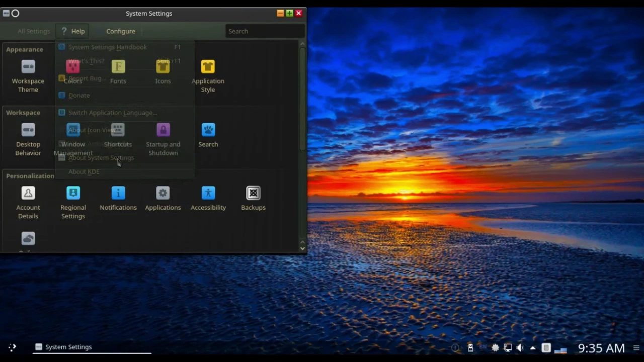Open the Applications settings module
The width and height of the screenshot is (644, 362).
tap(163, 199)
